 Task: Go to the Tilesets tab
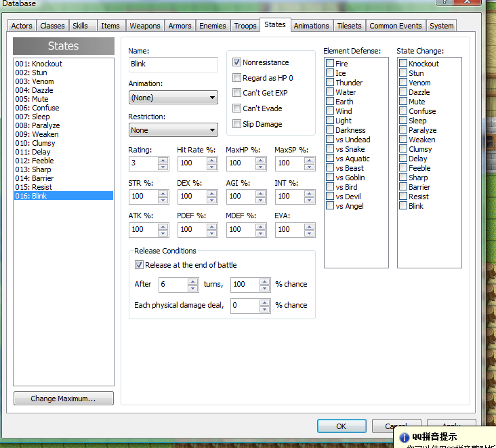point(349,26)
